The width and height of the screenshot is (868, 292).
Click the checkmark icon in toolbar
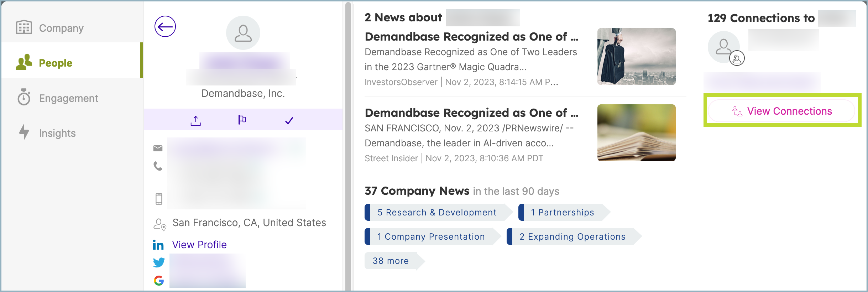289,121
